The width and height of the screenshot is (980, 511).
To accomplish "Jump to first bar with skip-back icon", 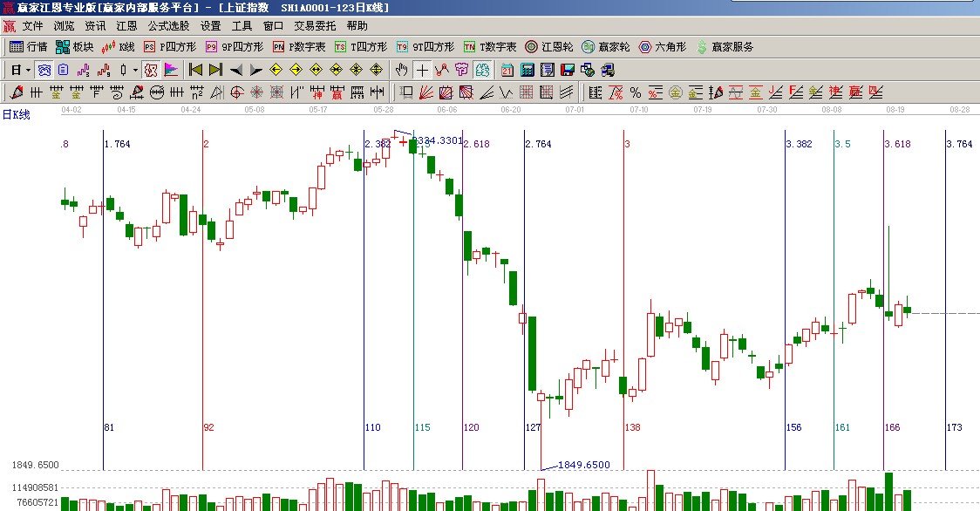I will (x=195, y=70).
